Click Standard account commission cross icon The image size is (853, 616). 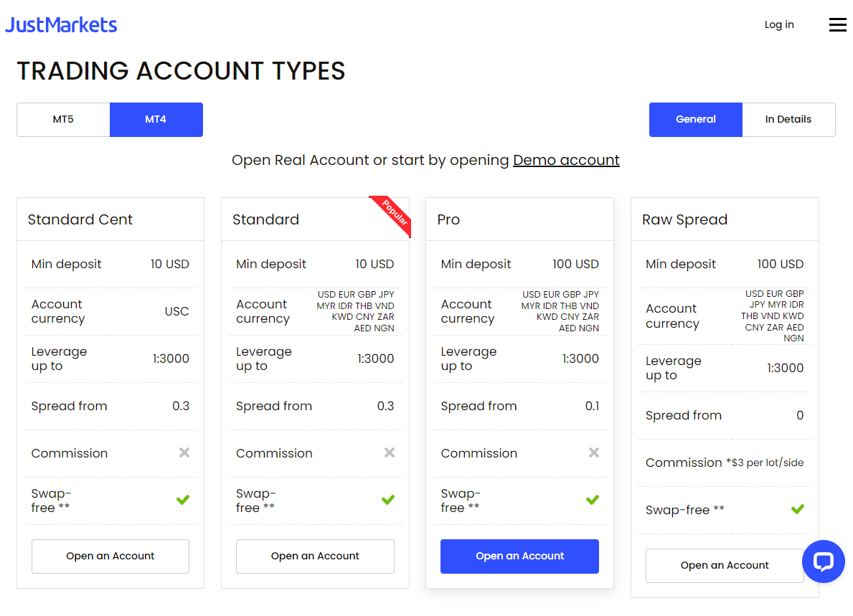click(x=389, y=452)
